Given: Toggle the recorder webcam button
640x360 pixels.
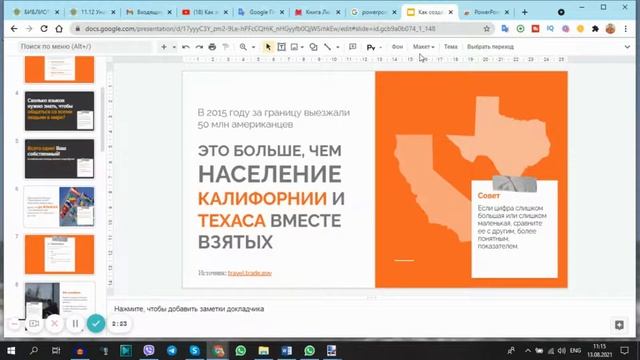Looking at the screenshot, I should (34, 324).
